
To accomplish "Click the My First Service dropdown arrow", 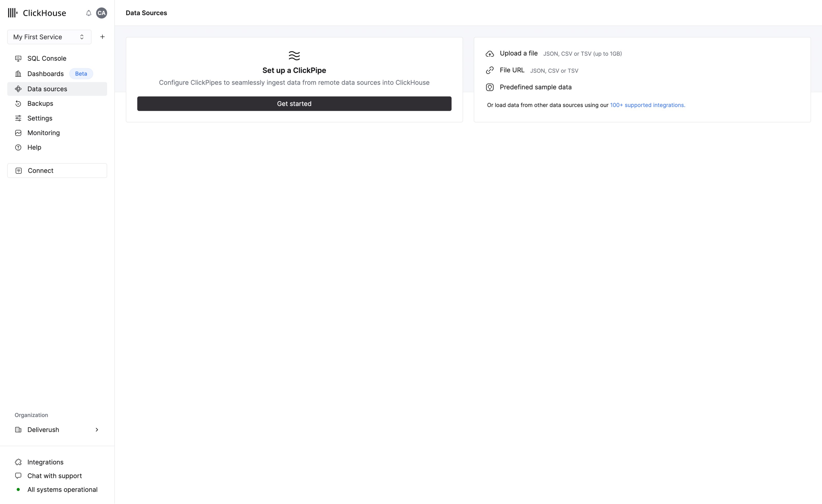I will (82, 37).
